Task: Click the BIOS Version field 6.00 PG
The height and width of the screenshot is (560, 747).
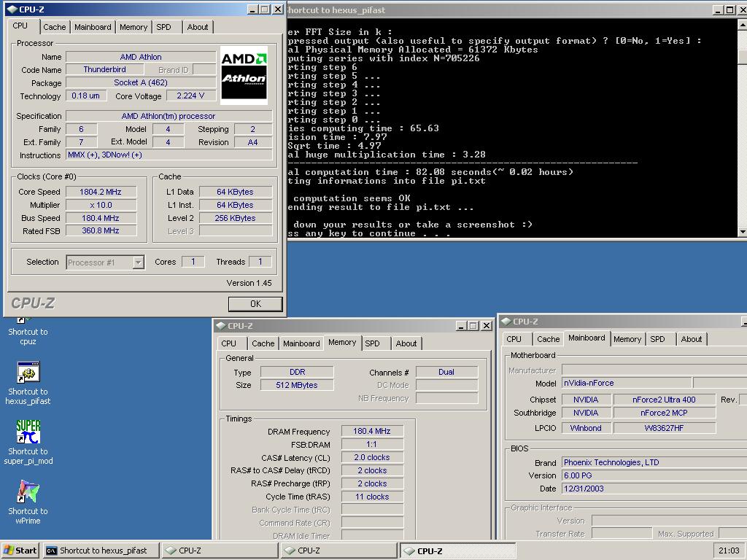Action: [654, 475]
